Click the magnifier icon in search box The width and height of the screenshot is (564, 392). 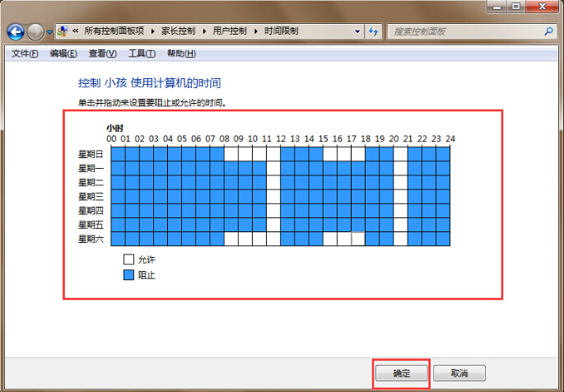(548, 30)
